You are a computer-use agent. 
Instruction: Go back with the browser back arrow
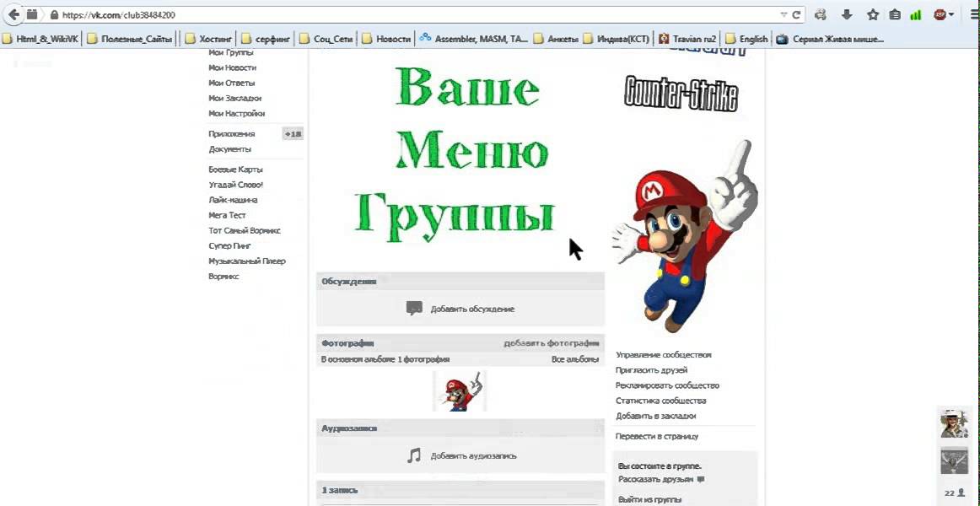click(x=13, y=13)
